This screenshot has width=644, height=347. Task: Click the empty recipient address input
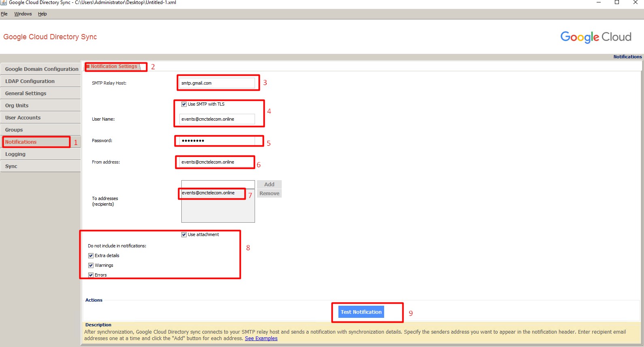coord(218,184)
